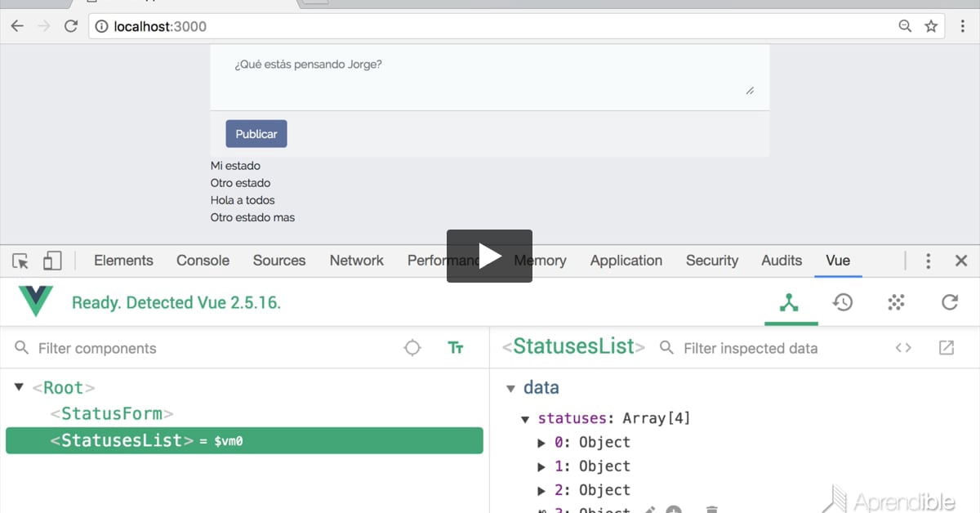
Task: Click the Vue devtools Components tree icon
Action: tap(789, 302)
